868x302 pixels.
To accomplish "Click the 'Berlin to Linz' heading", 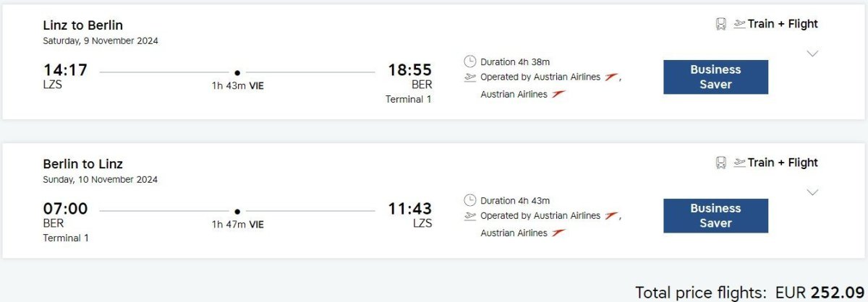I will [x=83, y=164].
